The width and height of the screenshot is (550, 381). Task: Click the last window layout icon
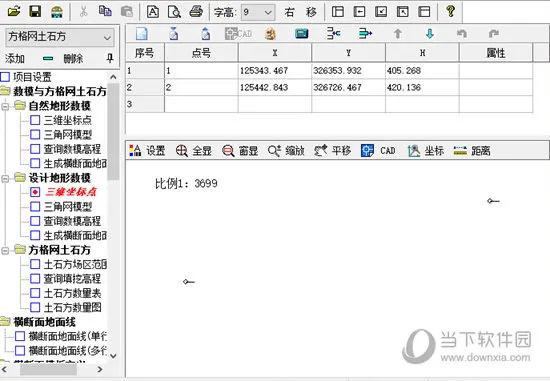click(x=424, y=12)
